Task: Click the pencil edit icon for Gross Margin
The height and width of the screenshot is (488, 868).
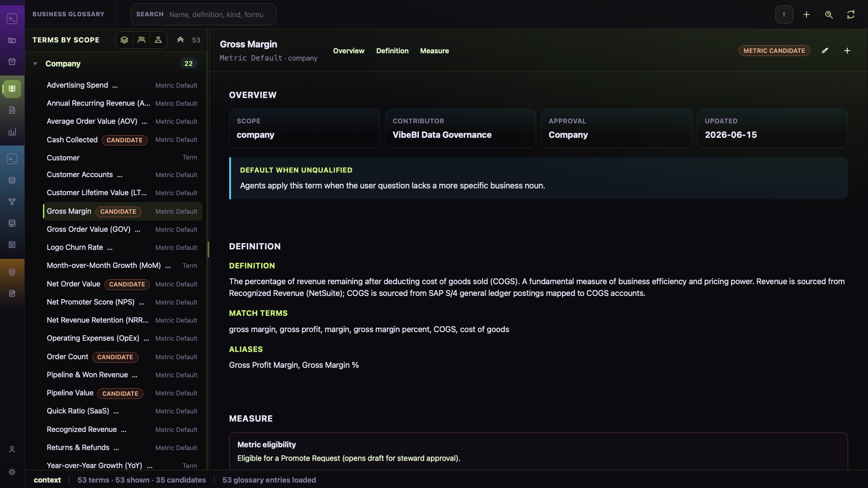Action: pyautogui.click(x=825, y=51)
